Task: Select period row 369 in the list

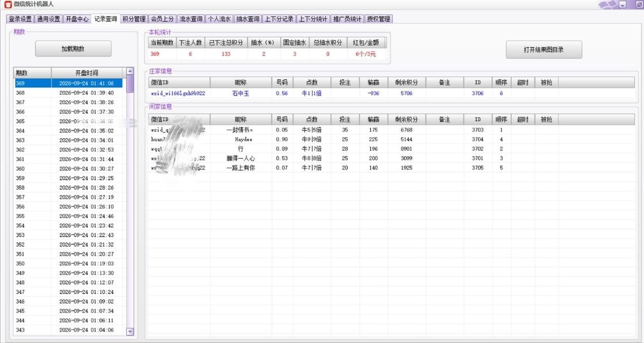Action: [x=68, y=83]
